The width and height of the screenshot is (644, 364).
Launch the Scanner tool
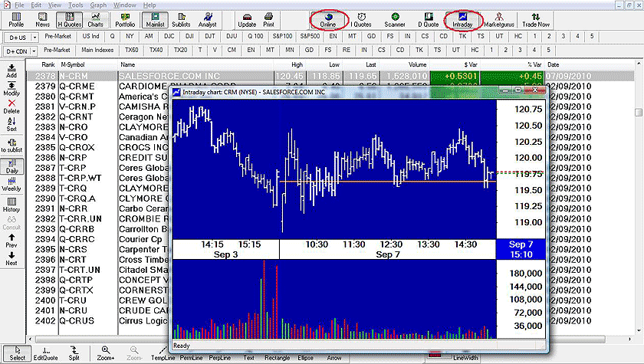point(395,20)
